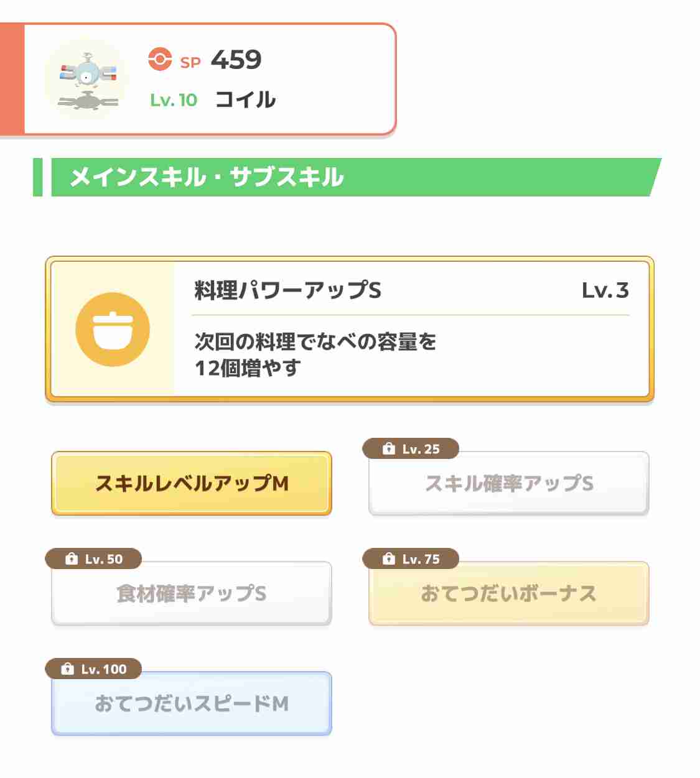The image size is (700, 778).
Task: Click the lock icon on Lv. 25 badge
Action: pyautogui.click(x=389, y=448)
